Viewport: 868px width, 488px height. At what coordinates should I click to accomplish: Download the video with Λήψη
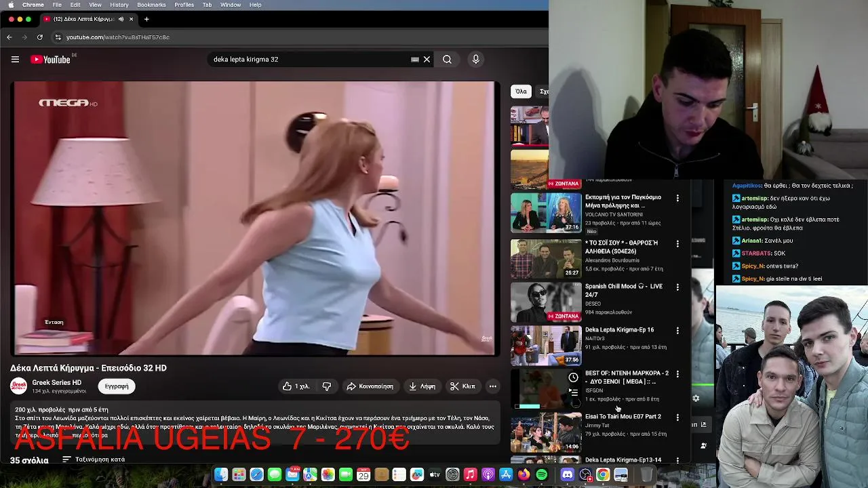click(422, 386)
